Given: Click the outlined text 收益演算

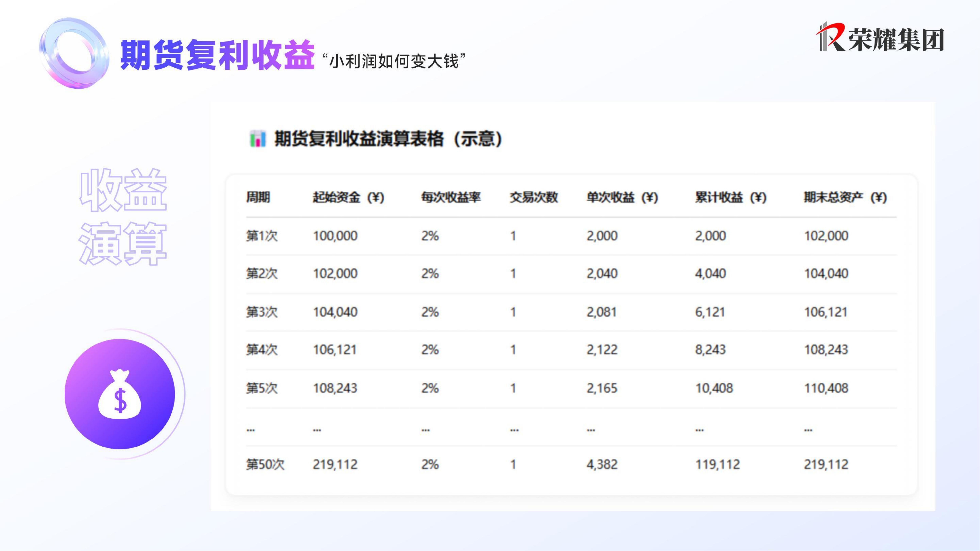Looking at the screenshot, I should pyautogui.click(x=123, y=217).
